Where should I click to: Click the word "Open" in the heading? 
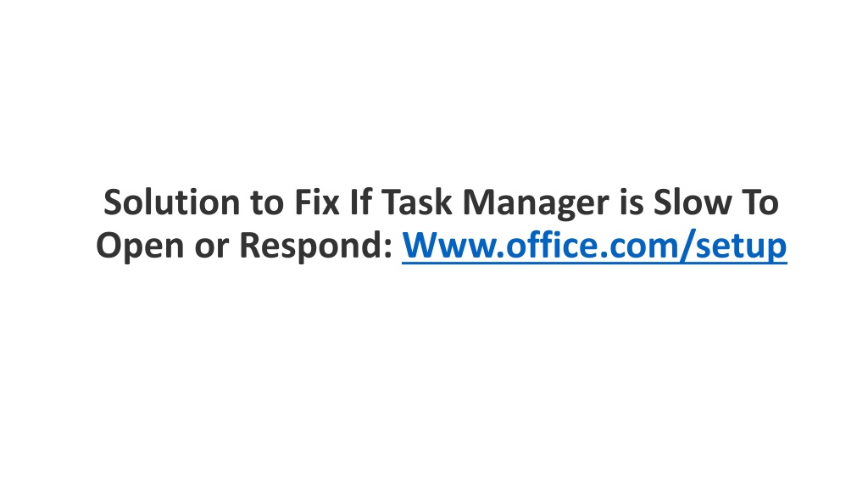pyautogui.click(x=140, y=247)
